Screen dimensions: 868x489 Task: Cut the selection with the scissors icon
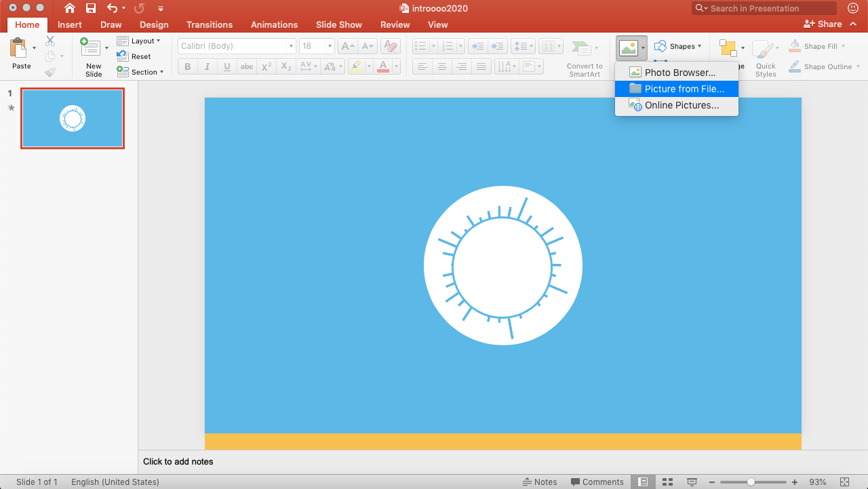50,41
